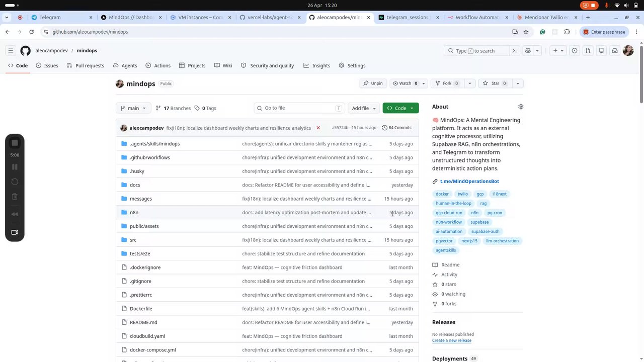Expand the Watch notifications dropdown

(423, 83)
